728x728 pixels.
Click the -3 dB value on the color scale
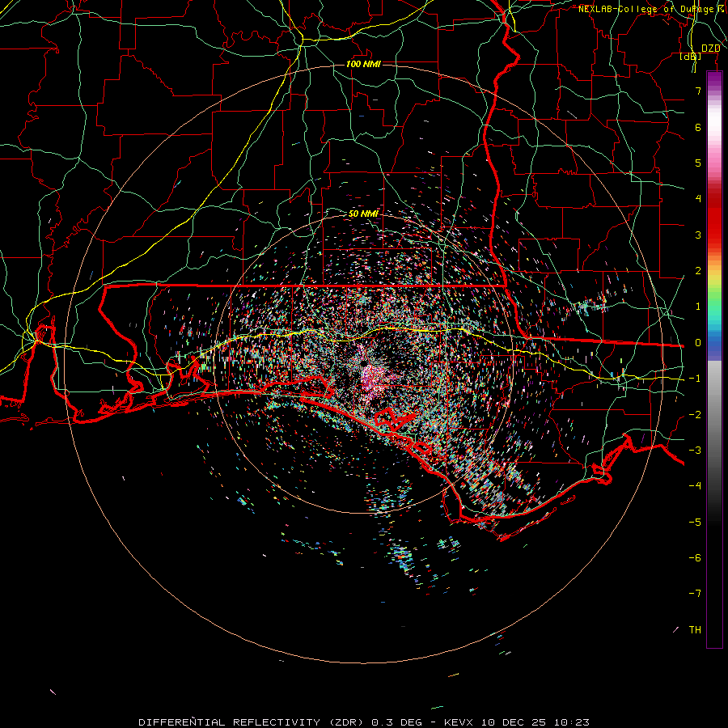click(695, 451)
